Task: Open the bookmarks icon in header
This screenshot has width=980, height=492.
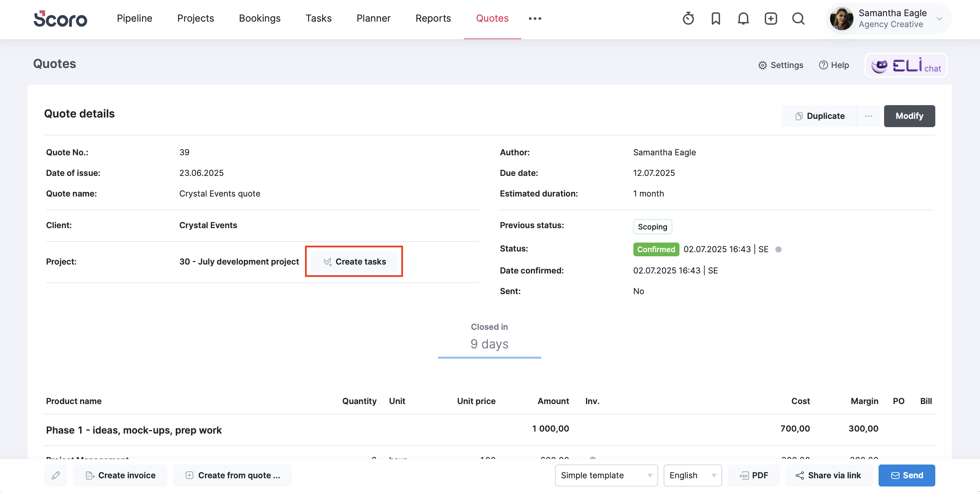Action: tap(716, 18)
